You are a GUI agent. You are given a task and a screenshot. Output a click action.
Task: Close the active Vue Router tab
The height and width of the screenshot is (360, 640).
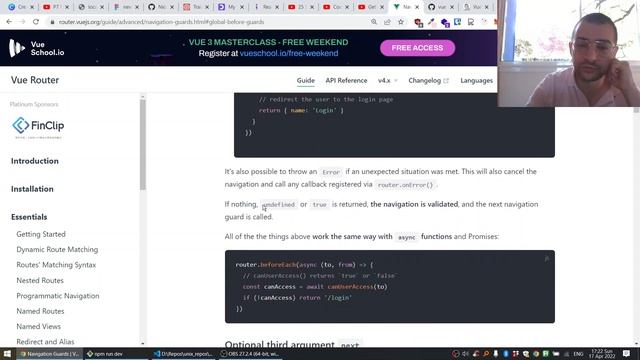click(417, 7)
